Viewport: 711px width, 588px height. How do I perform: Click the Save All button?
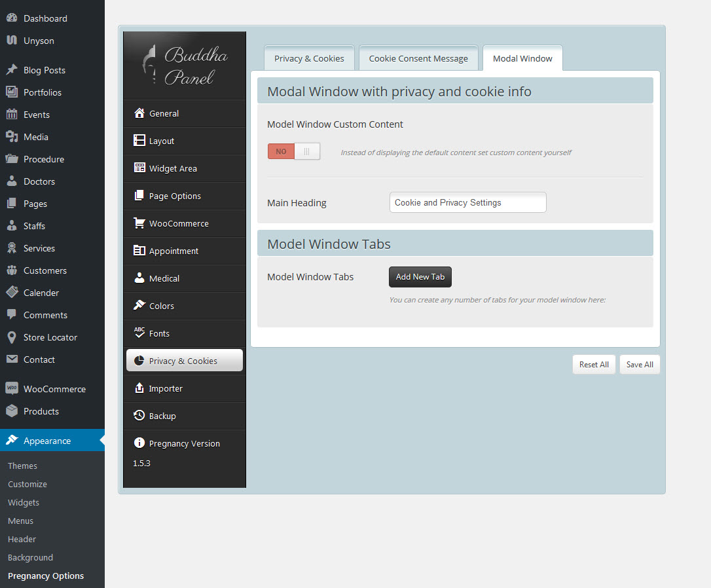[640, 365]
